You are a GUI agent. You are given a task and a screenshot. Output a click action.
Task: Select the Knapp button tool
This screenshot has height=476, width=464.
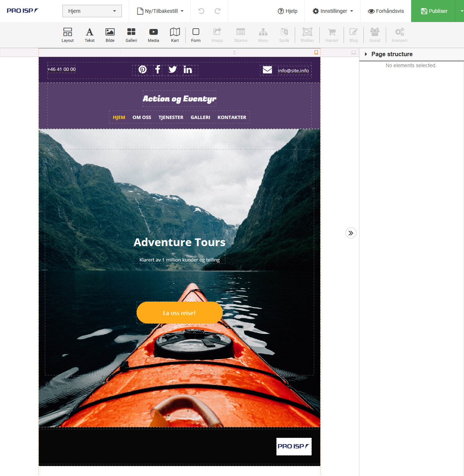[217, 35]
